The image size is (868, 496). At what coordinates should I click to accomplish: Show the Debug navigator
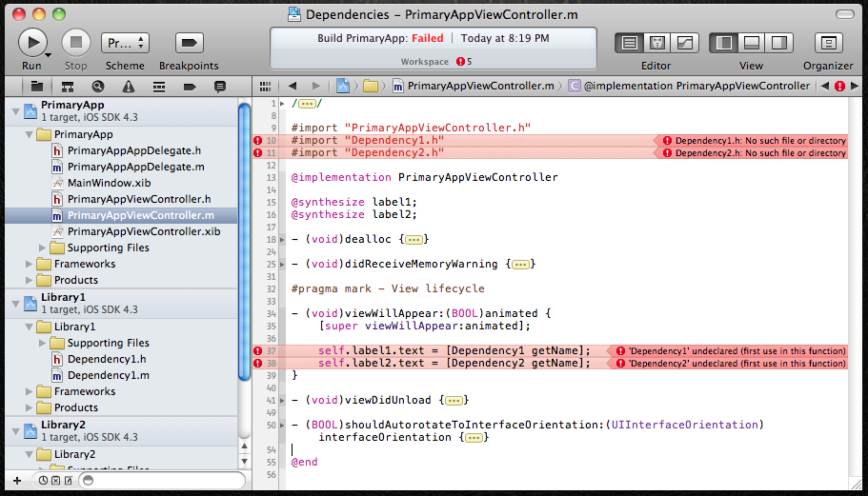[159, 87]
